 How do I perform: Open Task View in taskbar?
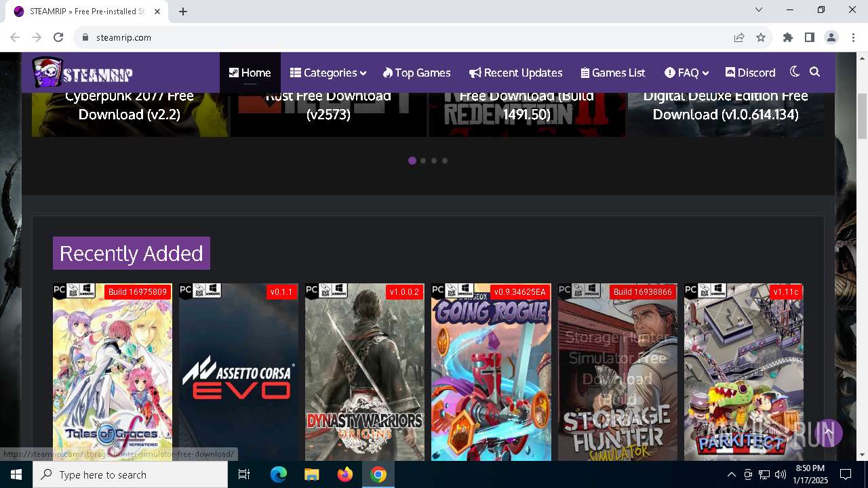[x=244, y=474]
